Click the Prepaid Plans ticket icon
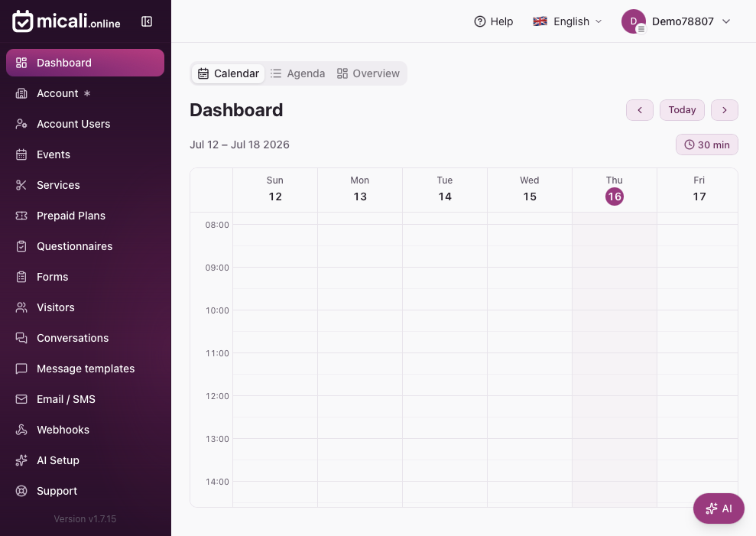Viewport: 756px width, 536px height. (x=21, y=216)
